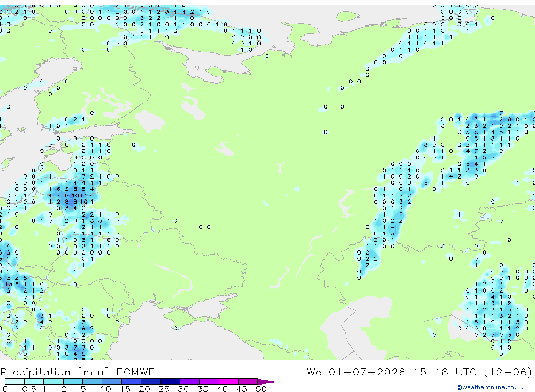Click the 25–30 mm dark navy swatch
The image size is (535, 392).
pos(170,381)
